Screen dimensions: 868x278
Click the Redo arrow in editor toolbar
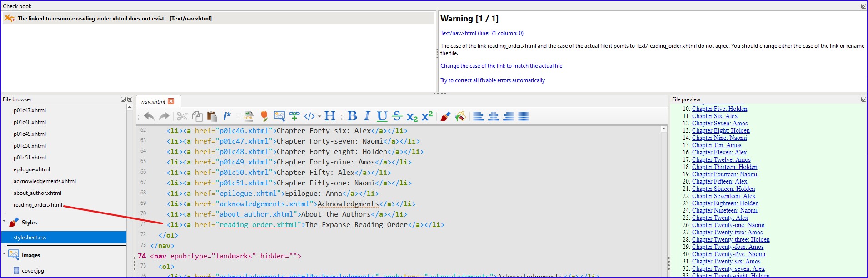(164, 116)
